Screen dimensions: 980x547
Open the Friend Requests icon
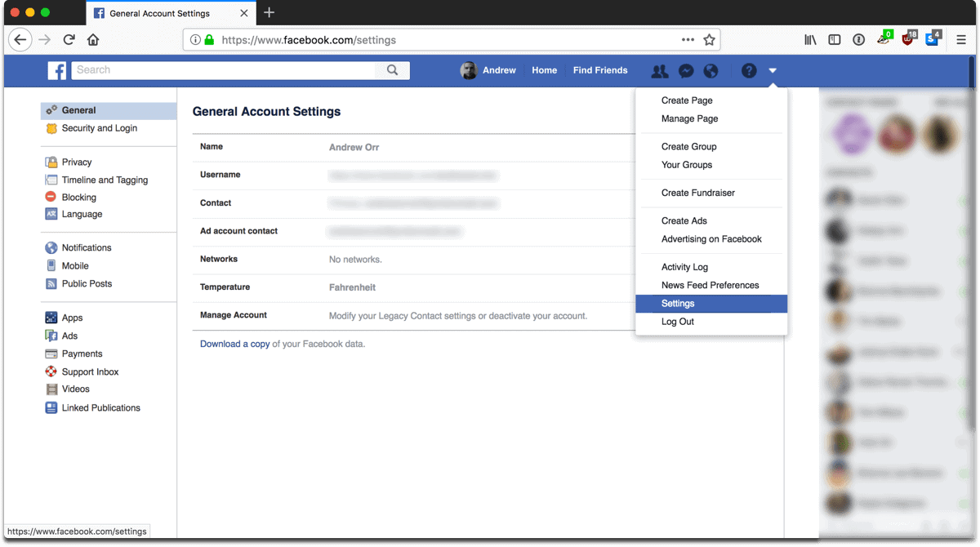coord(660,71)
